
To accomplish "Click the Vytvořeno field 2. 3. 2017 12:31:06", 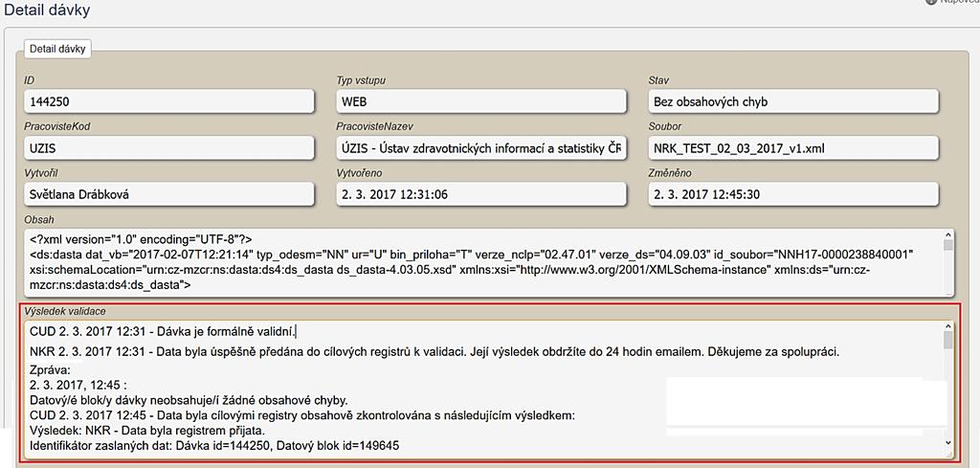I will (481, 193).
